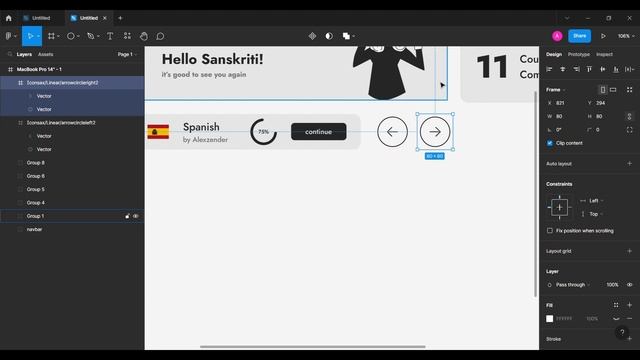Click the layer opacity 100% field
This screenshot has width=640, height=360.
pos(612,285)
